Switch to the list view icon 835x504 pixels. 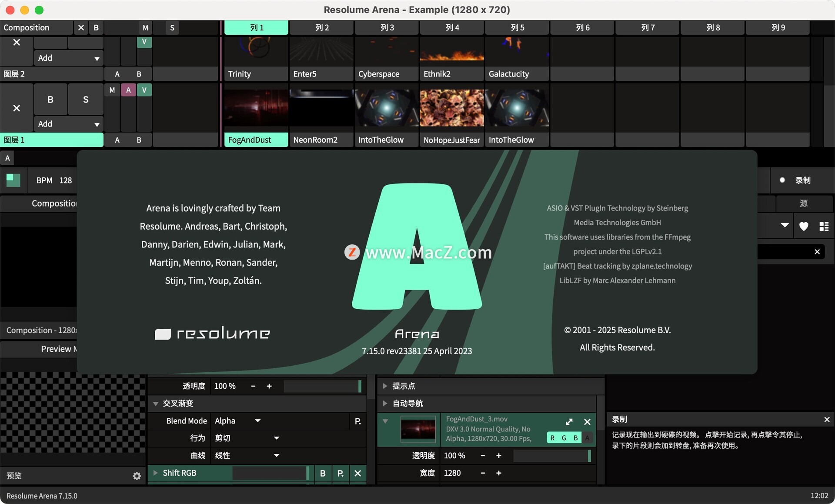(x=824, y=226)
